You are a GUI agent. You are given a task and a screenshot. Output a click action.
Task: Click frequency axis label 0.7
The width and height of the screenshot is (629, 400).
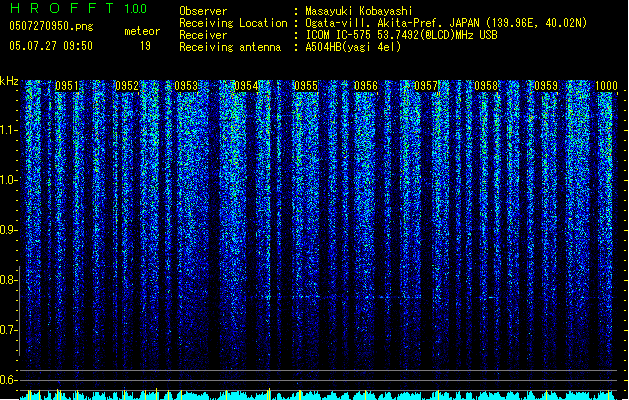7,330
